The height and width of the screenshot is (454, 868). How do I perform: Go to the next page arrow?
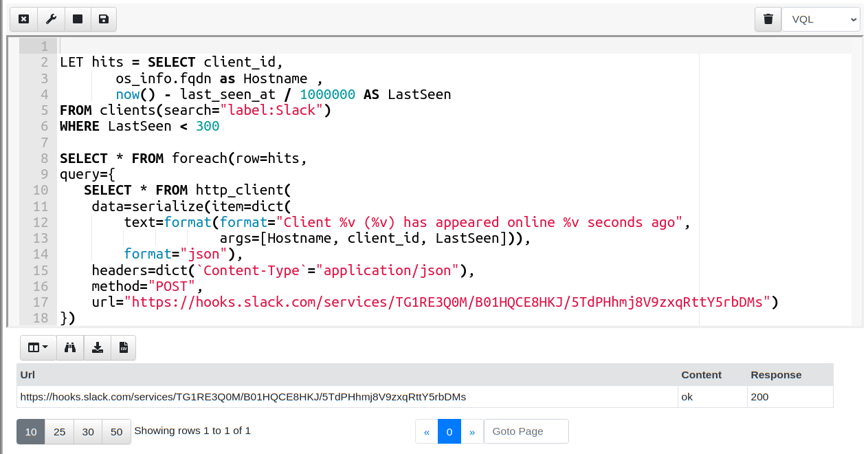coord(472,432)
